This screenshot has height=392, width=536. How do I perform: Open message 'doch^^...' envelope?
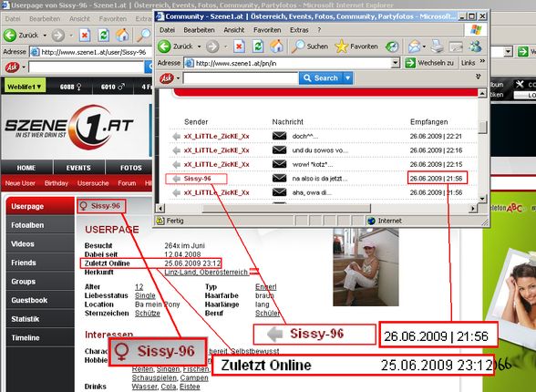click(279, 136)
